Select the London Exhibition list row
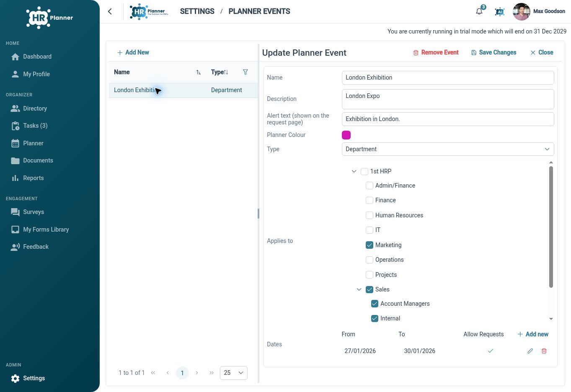Image resolution: width=571 pixels, height=392 pixels. (183, 90)
